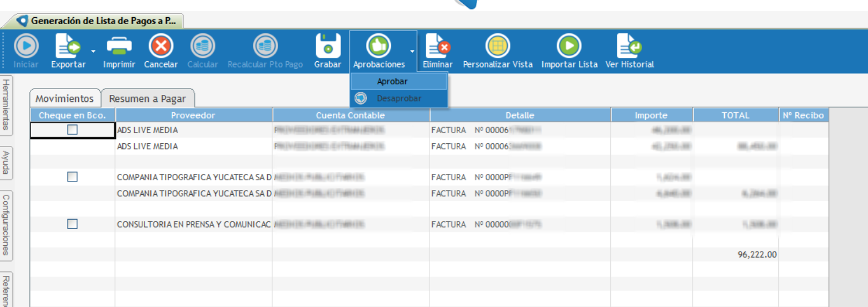Click the Calcular coins icon
This screenshot has height=307, width=868.
202,46
